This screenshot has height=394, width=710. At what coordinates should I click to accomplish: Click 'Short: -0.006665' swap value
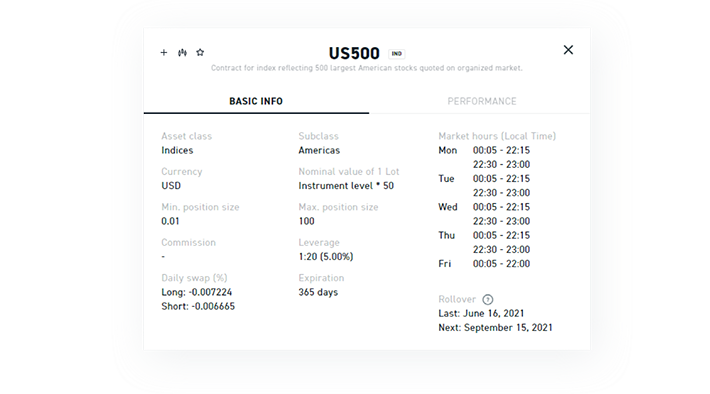(198, 306)
